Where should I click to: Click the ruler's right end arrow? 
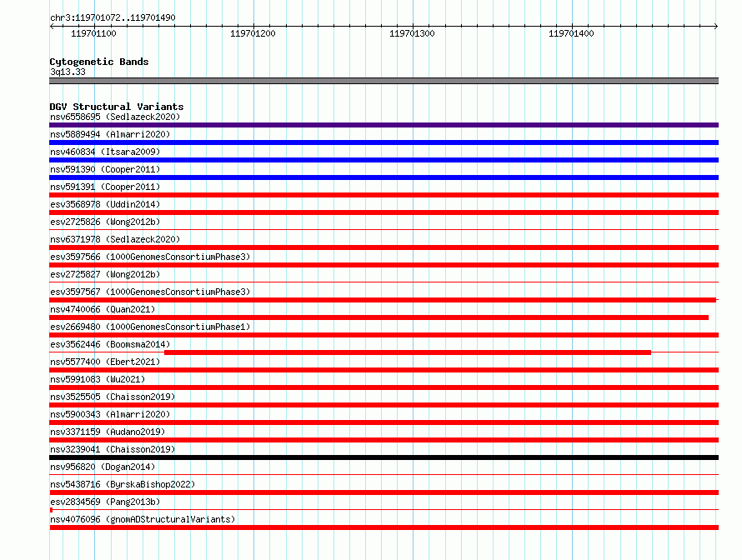point(716,27)
